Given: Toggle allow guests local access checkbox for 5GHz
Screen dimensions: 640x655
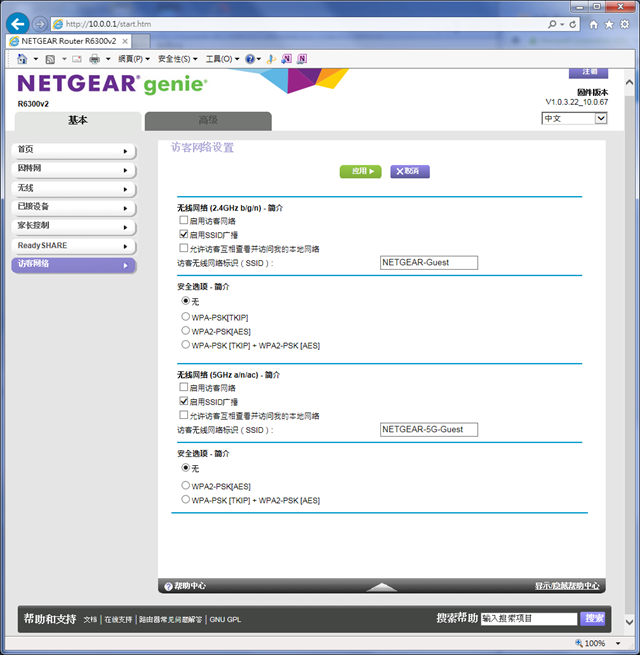Looking at the screenshot, I should 183,415.
